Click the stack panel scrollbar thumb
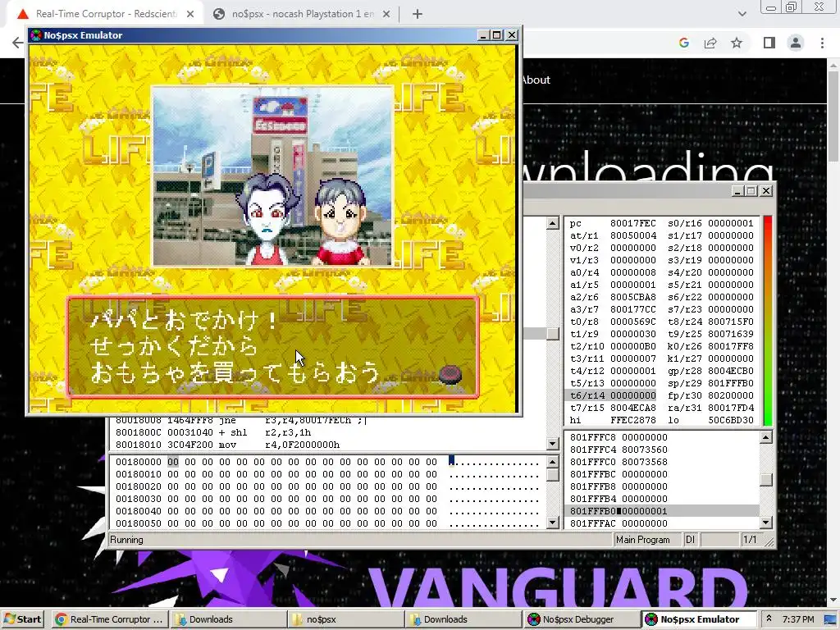Image resolution: width=840 pixels, height=630 pixels. coord(766,480)
